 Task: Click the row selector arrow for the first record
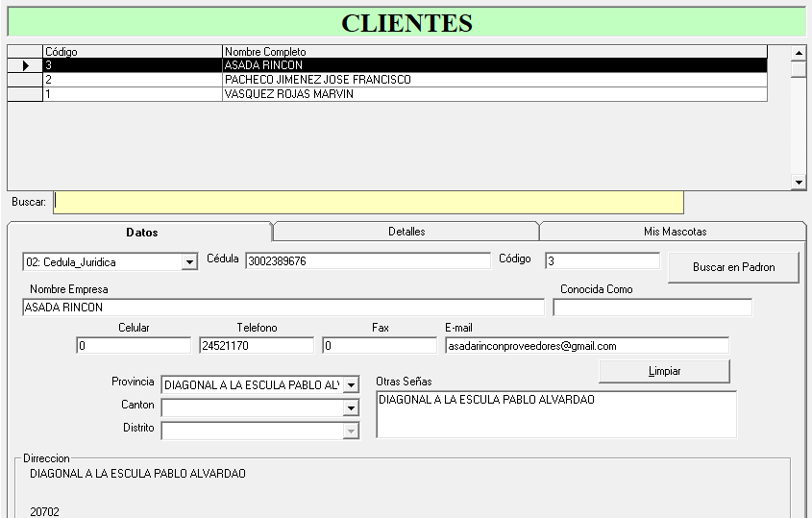25,65
